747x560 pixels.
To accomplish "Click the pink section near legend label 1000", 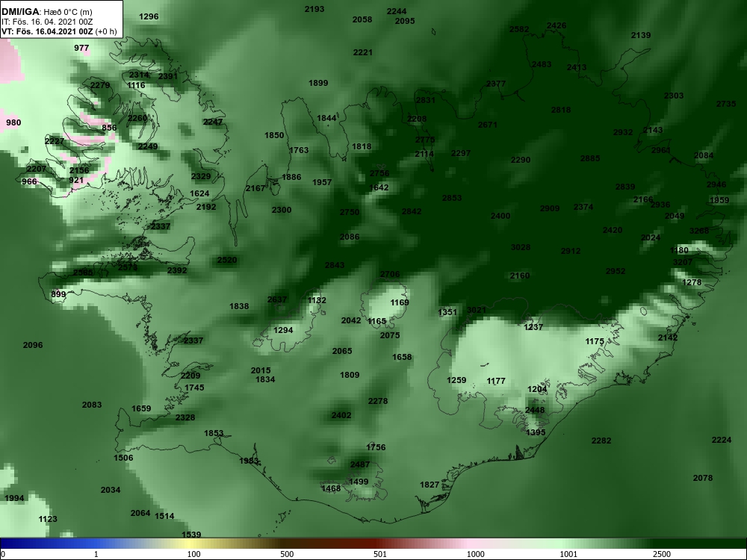I will pyautogui.click(x=471, y=544).
